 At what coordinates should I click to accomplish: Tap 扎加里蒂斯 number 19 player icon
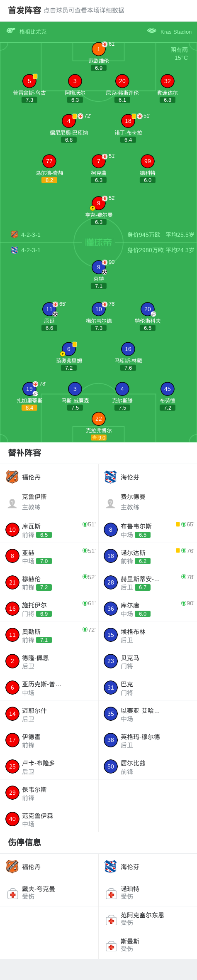tap(29, 389)
